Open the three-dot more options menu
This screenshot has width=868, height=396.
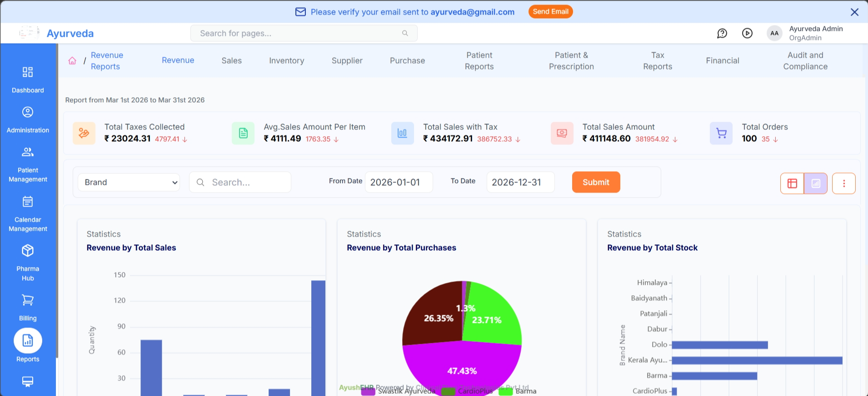click(844, 183)
